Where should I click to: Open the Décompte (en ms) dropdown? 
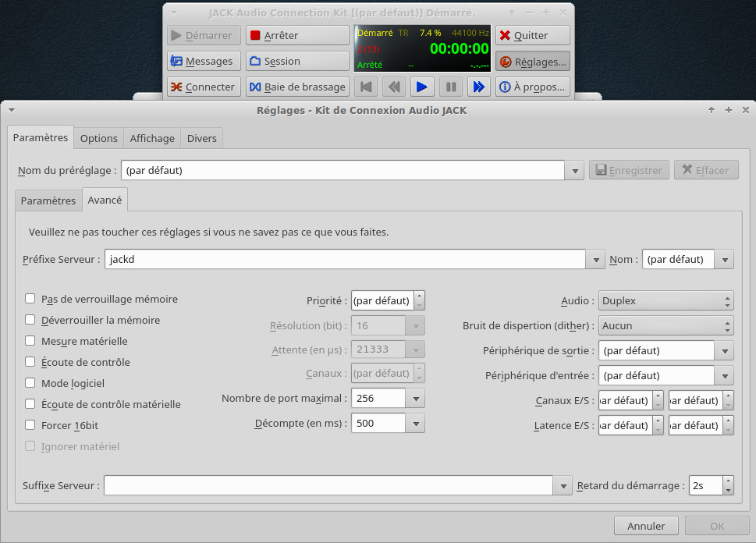(x=416, y=424)
